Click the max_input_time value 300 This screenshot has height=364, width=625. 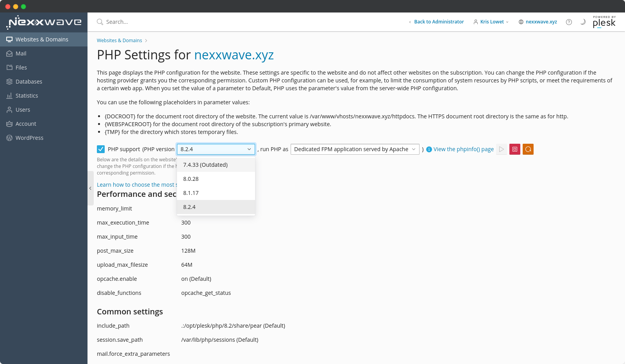pyautogui.click(x=186, y=237)
